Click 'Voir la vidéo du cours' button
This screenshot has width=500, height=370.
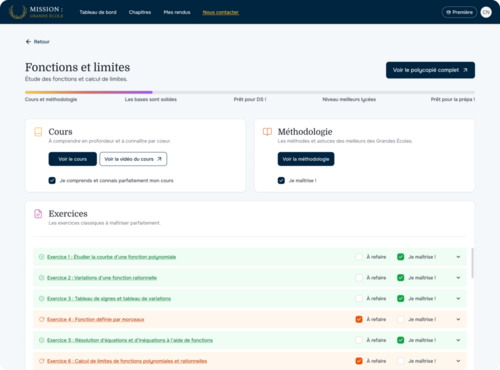click(133, 159)
